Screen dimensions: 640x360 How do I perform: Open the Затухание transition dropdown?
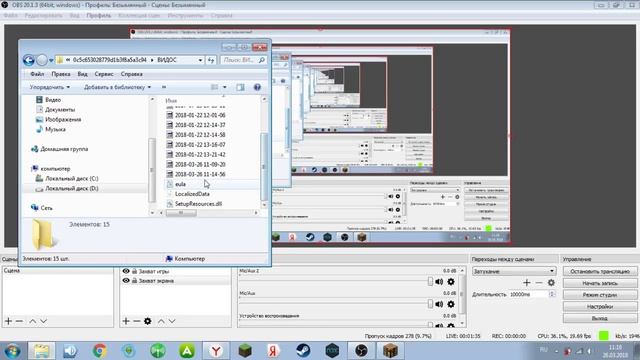(x=514, y=271)
